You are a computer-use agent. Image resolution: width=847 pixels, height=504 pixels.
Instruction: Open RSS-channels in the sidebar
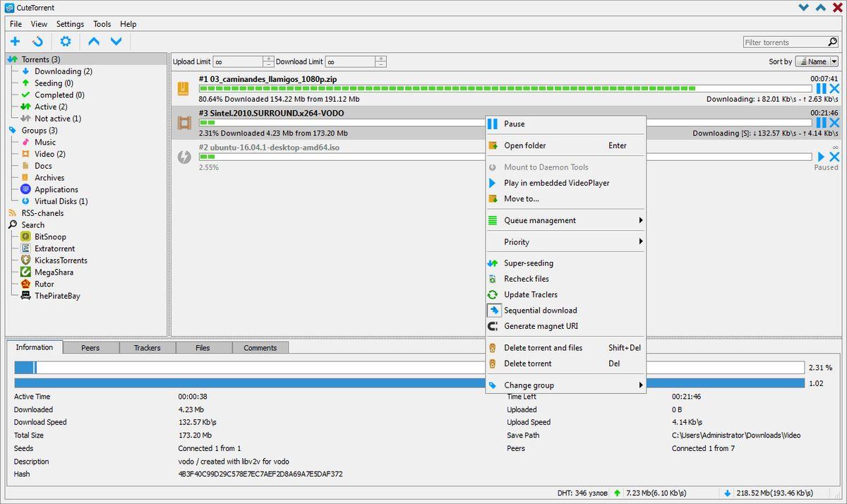coord(42,213)
